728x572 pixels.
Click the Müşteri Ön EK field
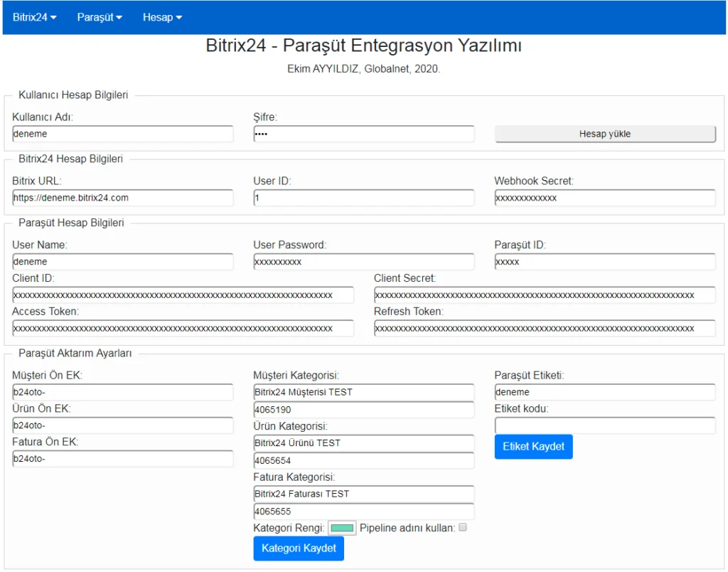[x=123, y=392]
